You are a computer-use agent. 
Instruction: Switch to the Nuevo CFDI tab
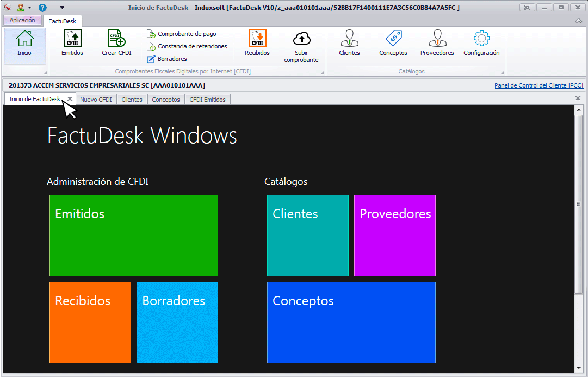pyautogui.click(x=96, y=100)
